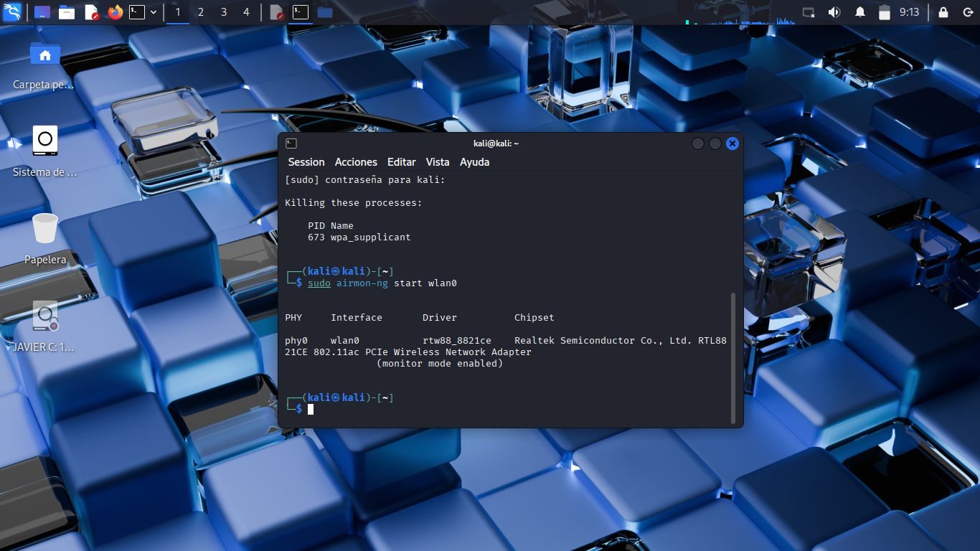
Task: Expand the terminal launcher dropdown arrow
Action: [154, 12]
